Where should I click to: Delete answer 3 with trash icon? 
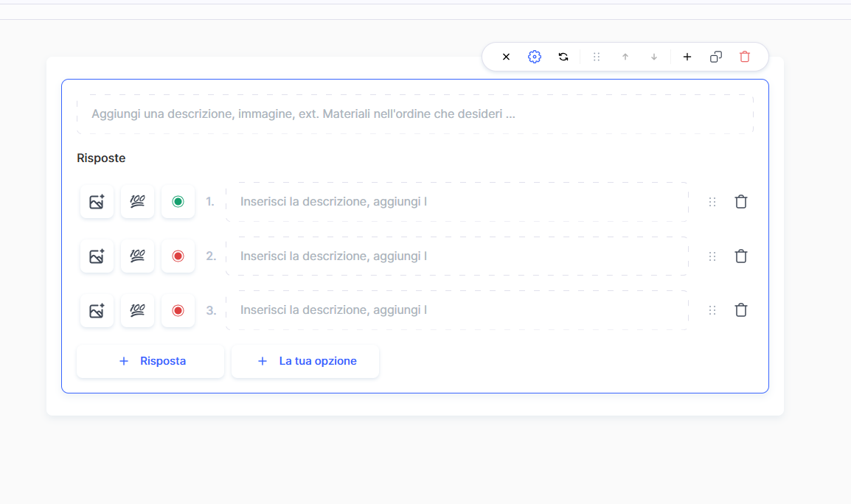741,310
